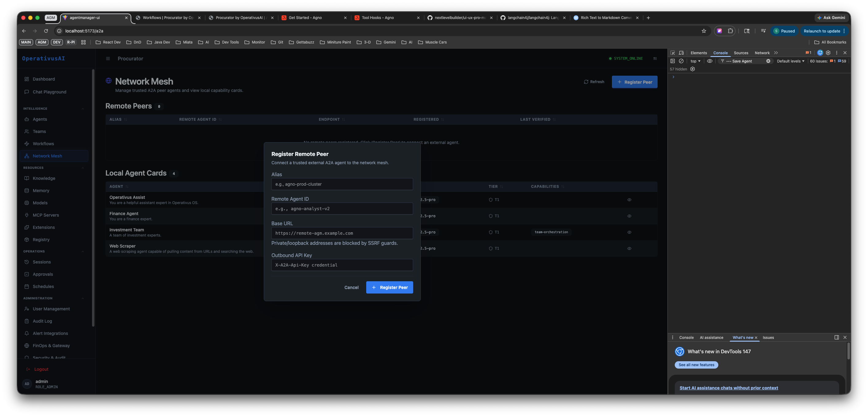Screen dimensions: 868x417
Task: View Web Scraper card eye icon
Action: [x=629, y=248]
